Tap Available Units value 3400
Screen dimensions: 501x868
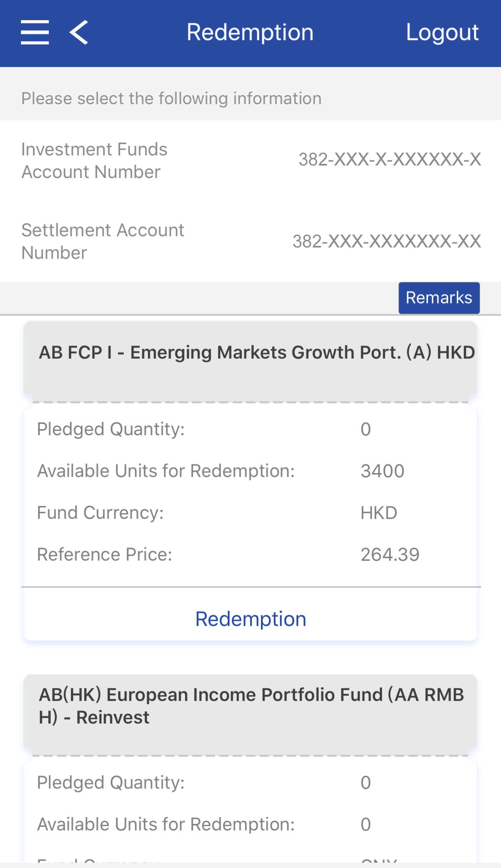pos(382,471)
